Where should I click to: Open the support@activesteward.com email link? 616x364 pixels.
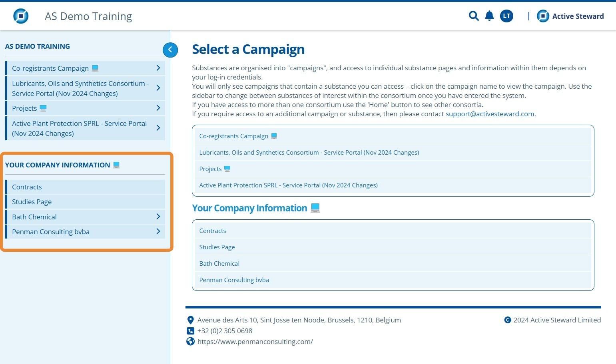pos(490,114)
